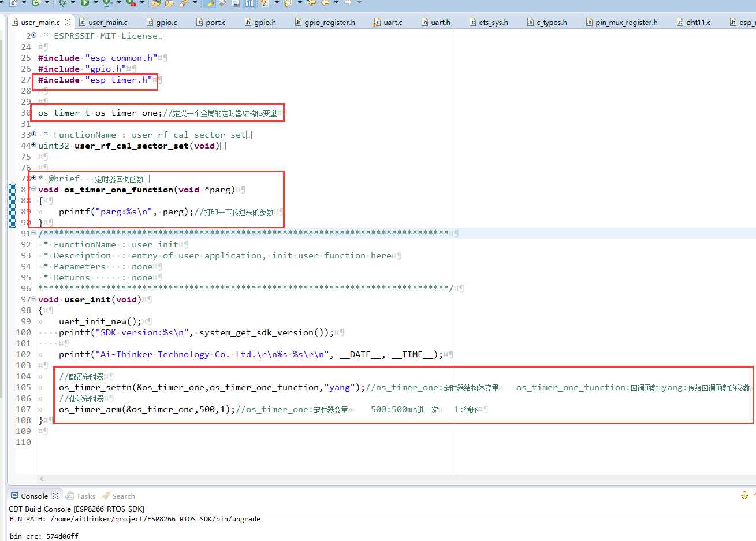Screen dimensions: 756x541
Task: Click the Run with coverage toolbar icon
Action: tap(107, 3)
